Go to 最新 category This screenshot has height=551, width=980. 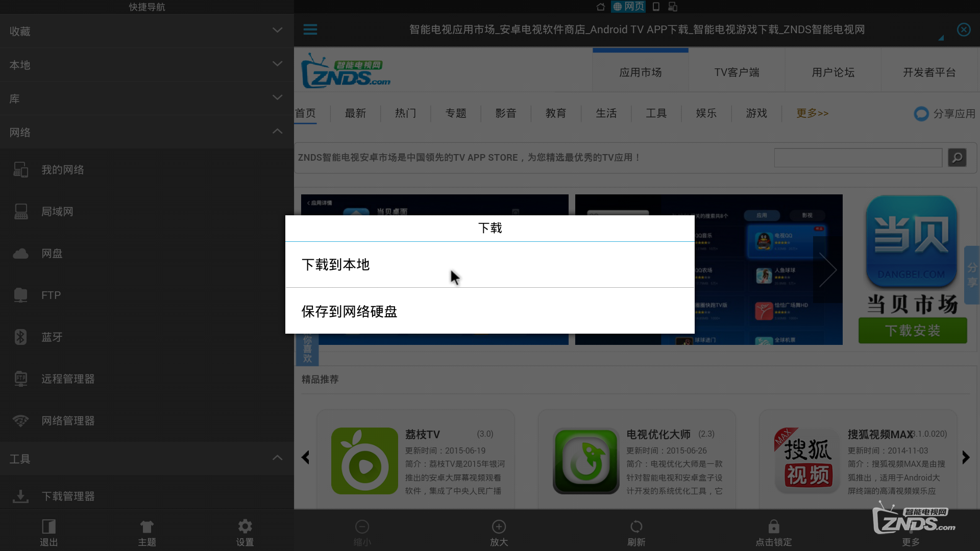(355, 113)
